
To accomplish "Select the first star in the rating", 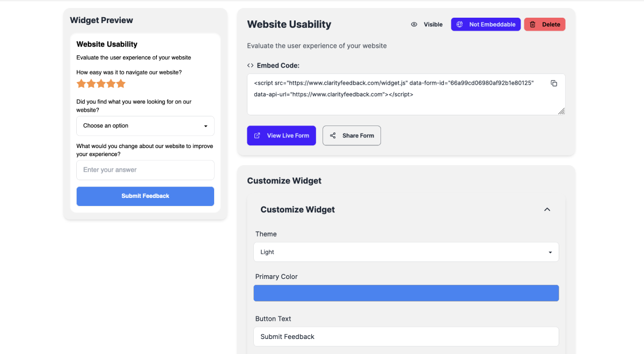I will (x=81, y=84).
